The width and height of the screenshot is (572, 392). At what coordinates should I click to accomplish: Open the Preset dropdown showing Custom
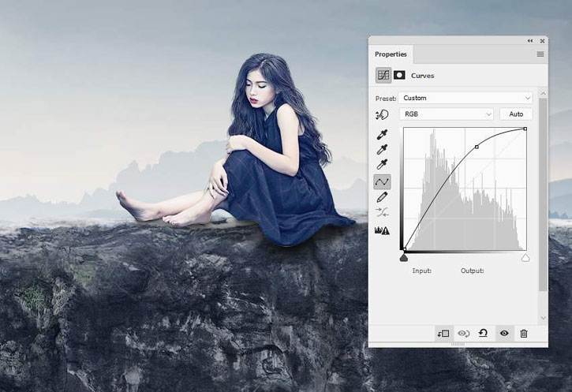465,98
